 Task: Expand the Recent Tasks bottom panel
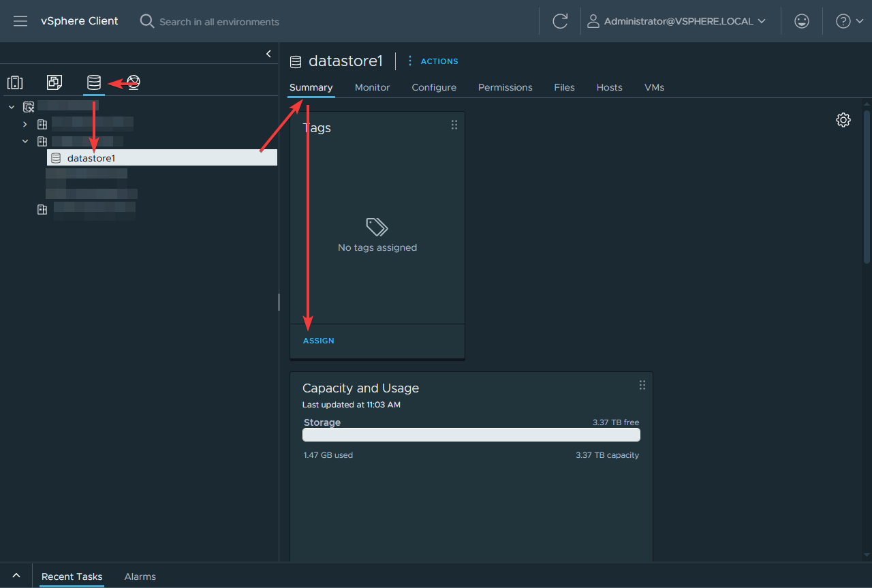tap(16, 576)
